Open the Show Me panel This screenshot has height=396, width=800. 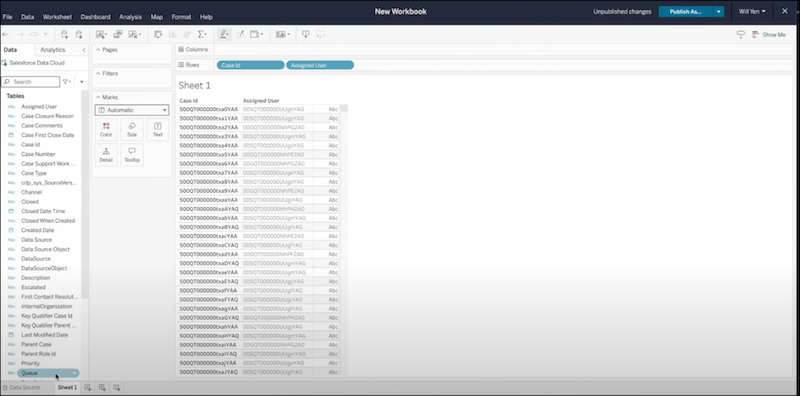point(769,35)
